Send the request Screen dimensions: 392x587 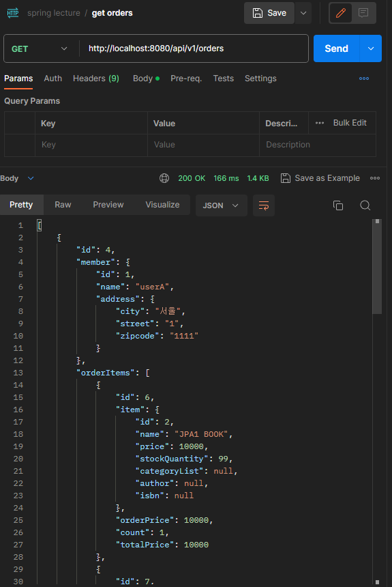[x=336, y=48]
